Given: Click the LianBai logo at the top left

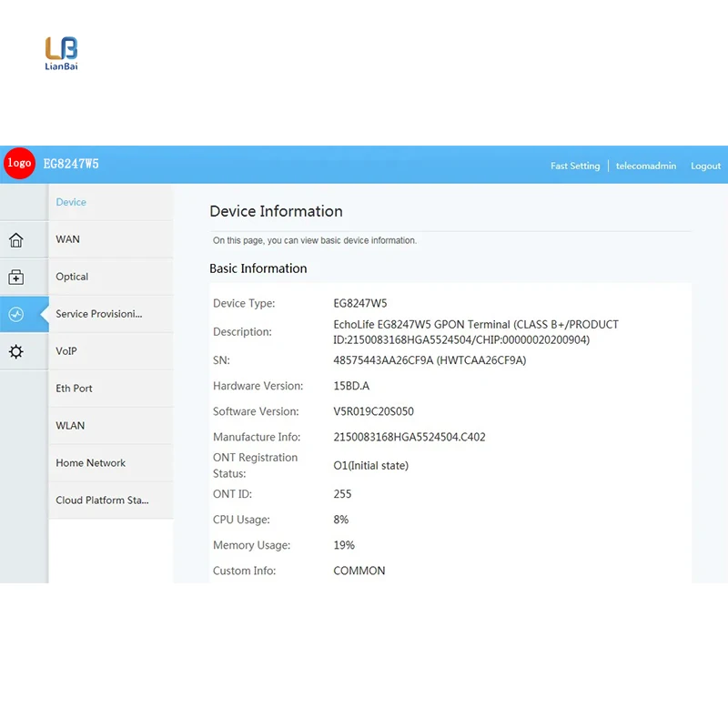Looking at the screenshot, I should pos(62,53).
